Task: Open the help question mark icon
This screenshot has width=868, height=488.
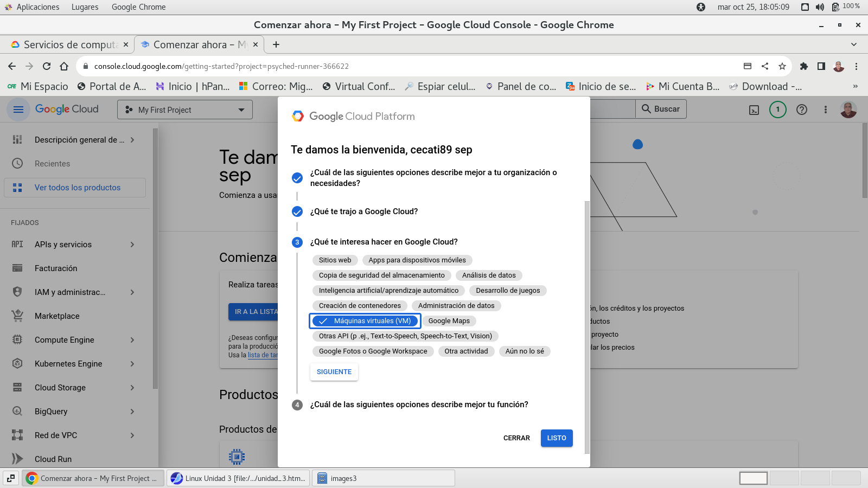Action: [x=801, y=110]
